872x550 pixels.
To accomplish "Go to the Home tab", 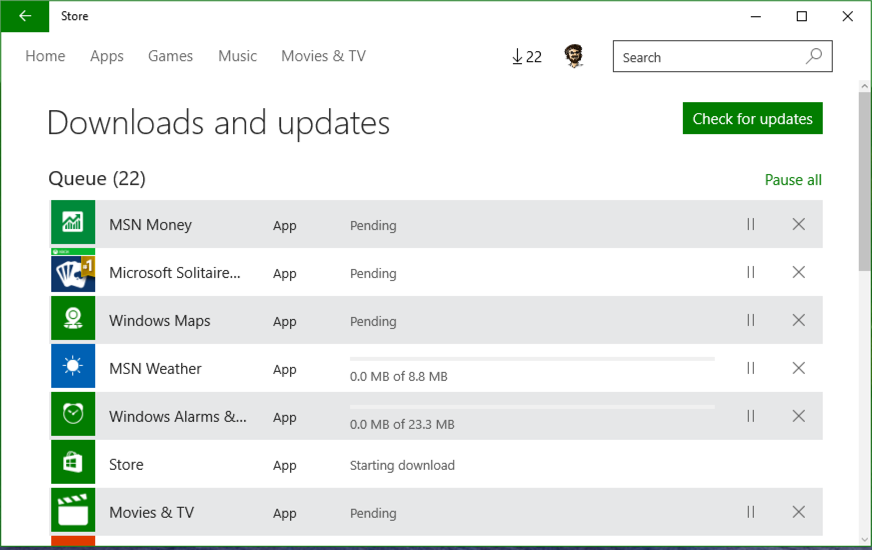I will (x=45, y=56).
